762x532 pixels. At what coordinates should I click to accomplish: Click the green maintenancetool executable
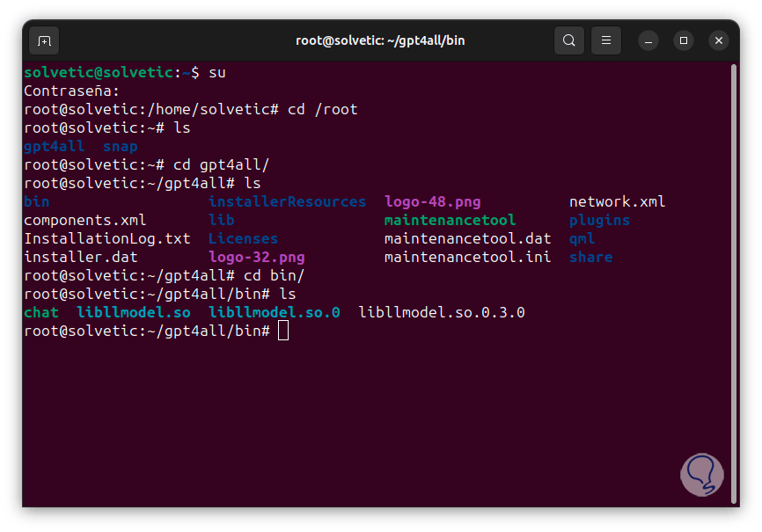tap(450, 220)
